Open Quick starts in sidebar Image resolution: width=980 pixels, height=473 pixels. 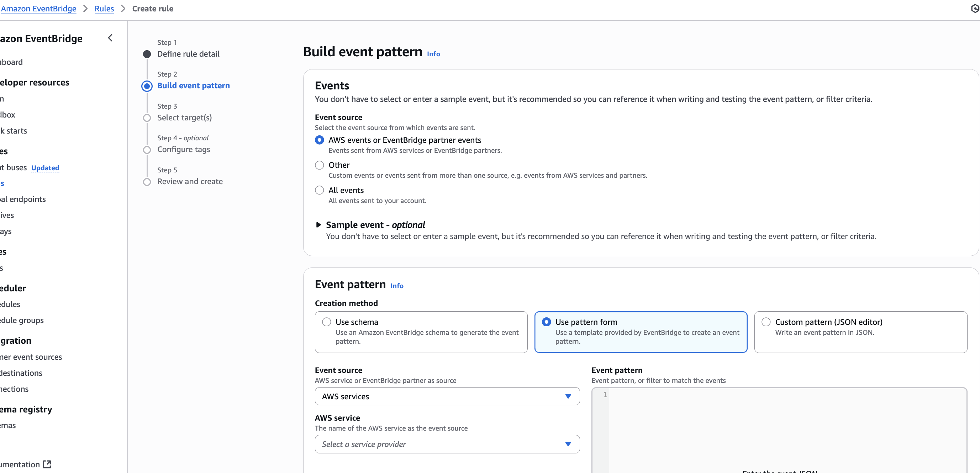[x=13, y=131]
